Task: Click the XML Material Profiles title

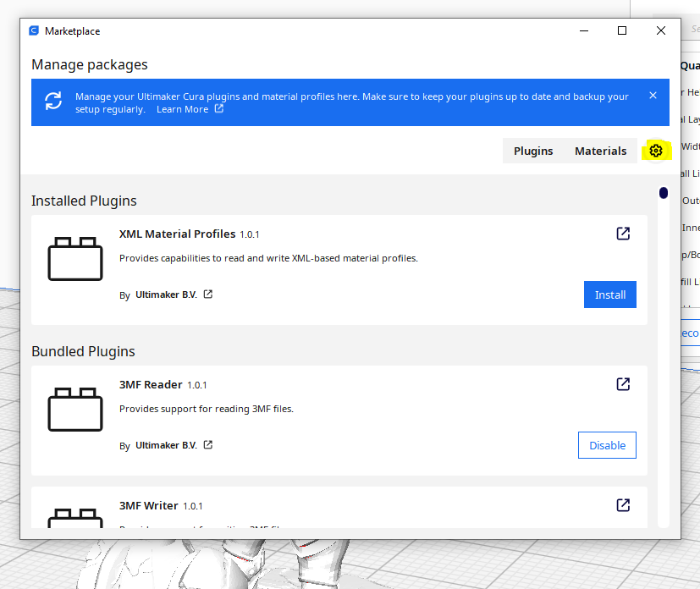Action: (177, 234)
